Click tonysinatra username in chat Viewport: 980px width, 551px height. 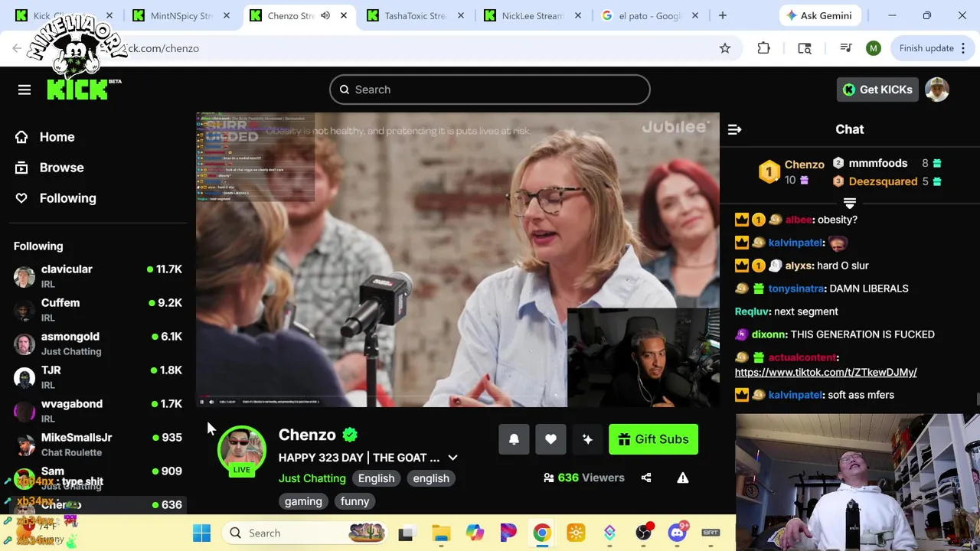point(795,289)
